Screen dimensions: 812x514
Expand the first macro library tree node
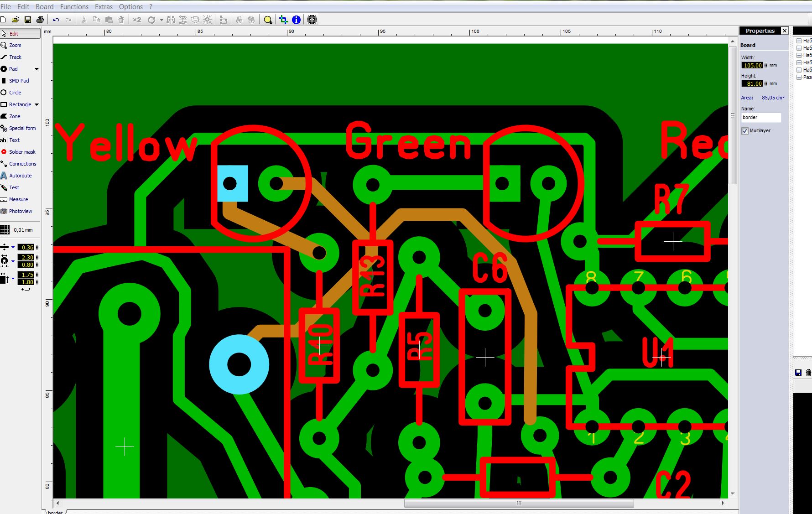(x=799, y=41)
